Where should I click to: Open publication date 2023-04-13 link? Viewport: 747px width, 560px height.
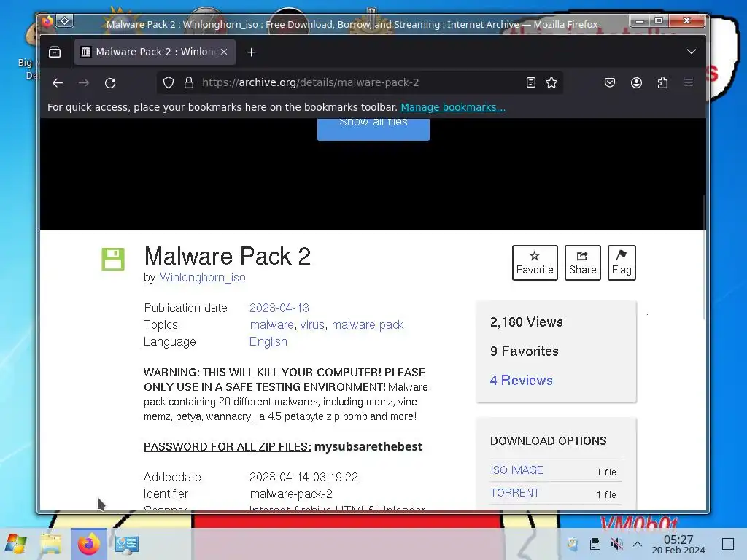(x=279, y=308)
